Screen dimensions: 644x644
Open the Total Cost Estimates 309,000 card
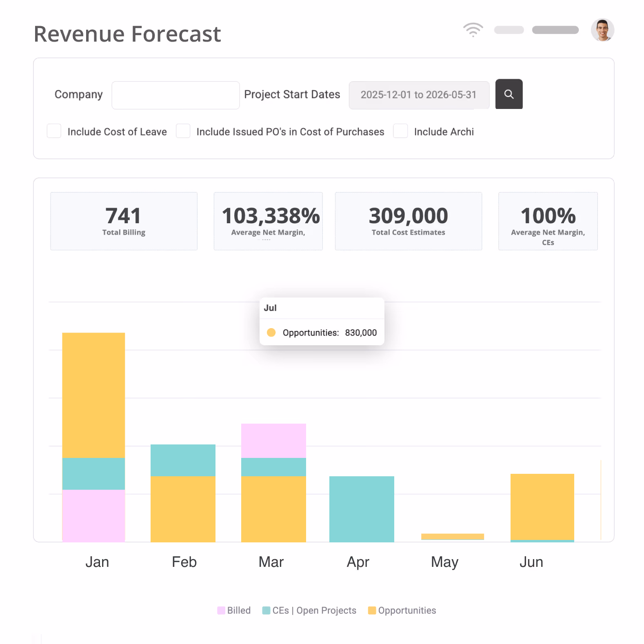(408, 221)
